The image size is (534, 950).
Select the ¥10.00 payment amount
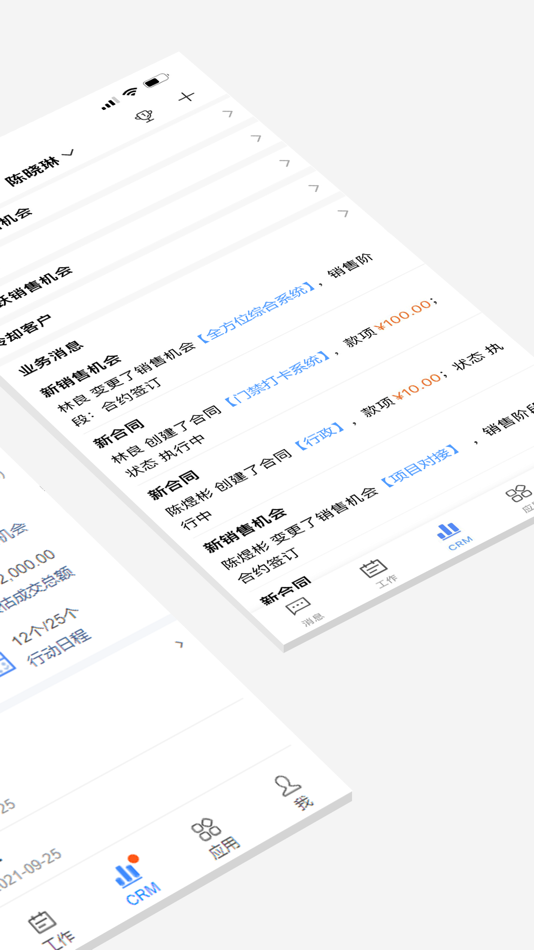[x=417, y=386]
